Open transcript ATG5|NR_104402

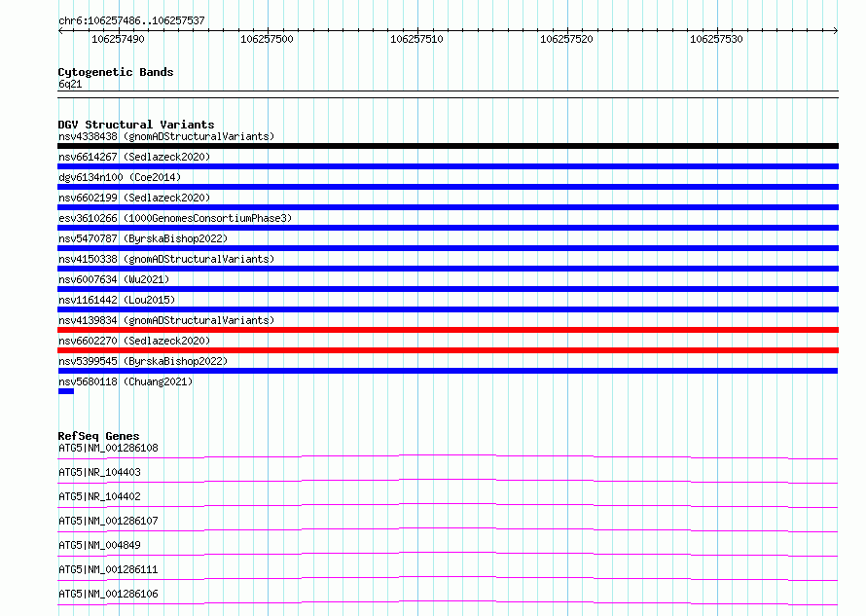point(99,496)
